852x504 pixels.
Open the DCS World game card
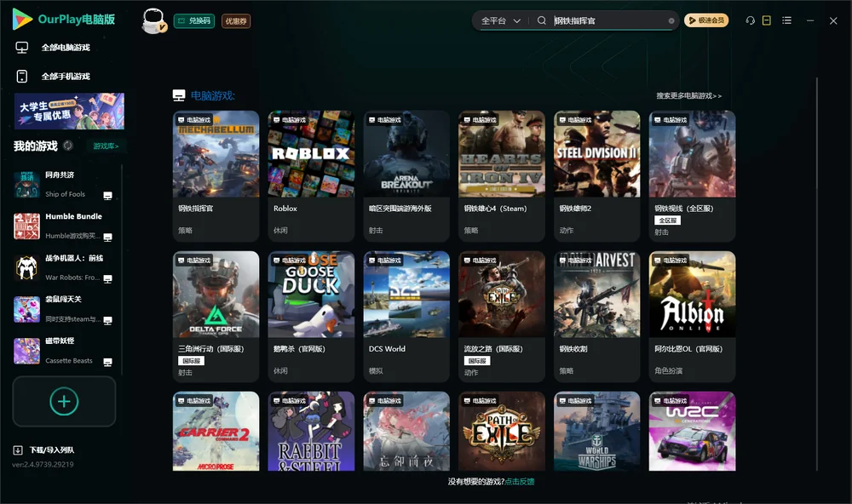[406, 317]
